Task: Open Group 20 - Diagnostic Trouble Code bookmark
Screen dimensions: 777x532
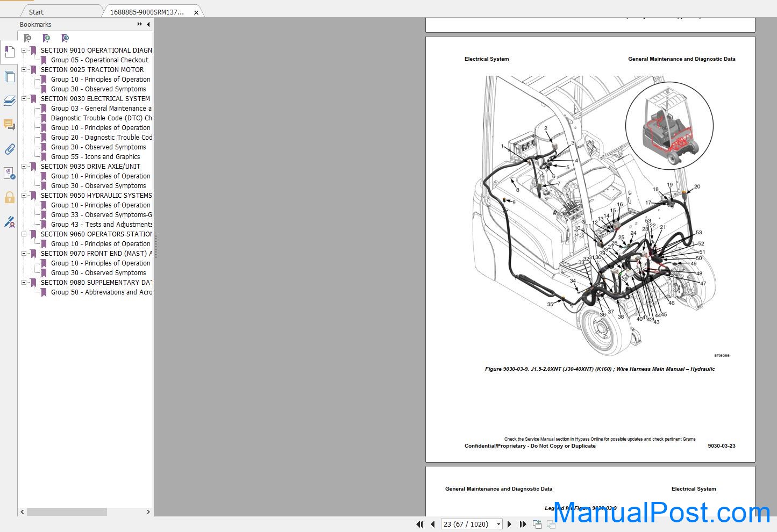Action: [x=101, y=137]
